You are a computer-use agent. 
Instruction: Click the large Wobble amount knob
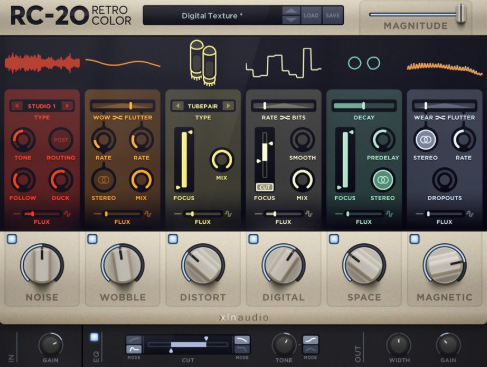coord(123,265)
